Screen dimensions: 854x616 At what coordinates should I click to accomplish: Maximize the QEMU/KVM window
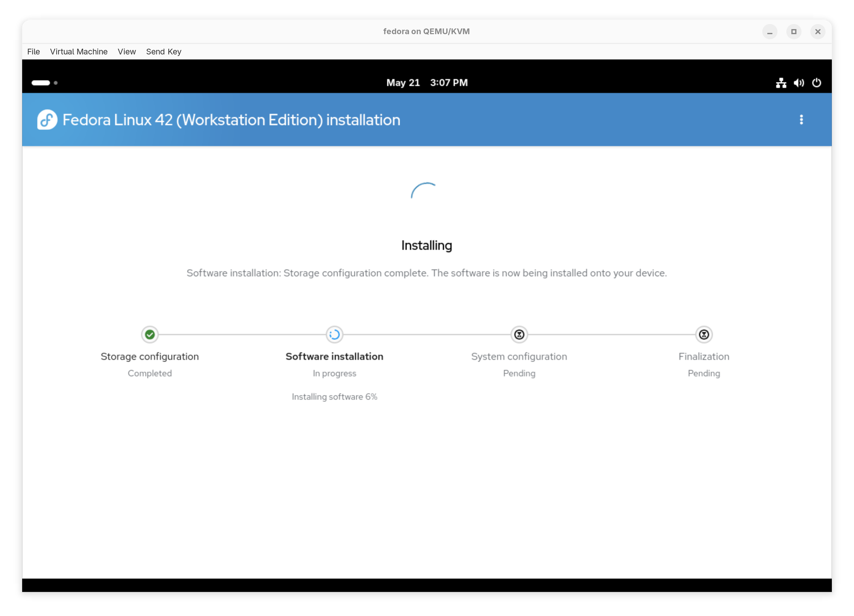(793, 32)
